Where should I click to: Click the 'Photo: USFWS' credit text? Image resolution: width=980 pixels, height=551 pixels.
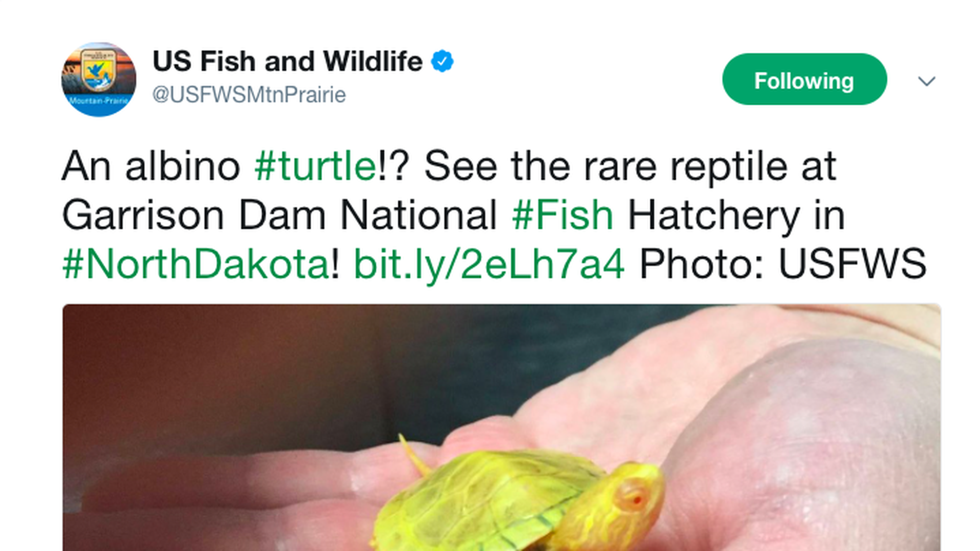[x=783, y=264]
